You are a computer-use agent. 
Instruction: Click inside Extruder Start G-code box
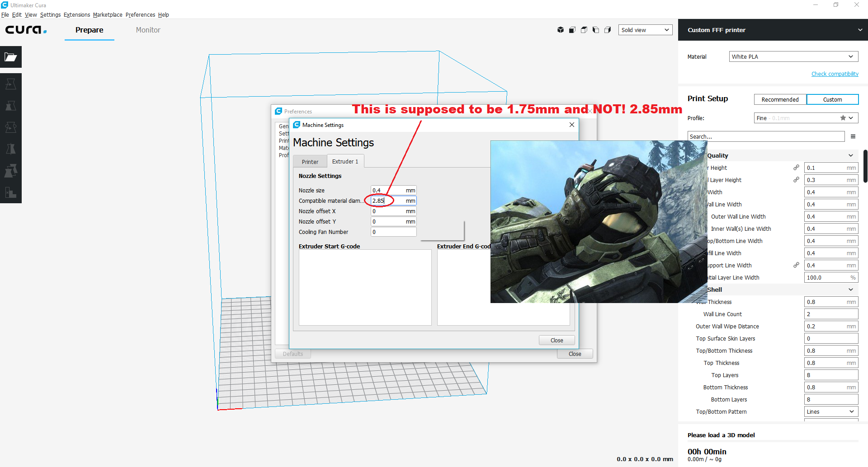[x=365, y=287]
